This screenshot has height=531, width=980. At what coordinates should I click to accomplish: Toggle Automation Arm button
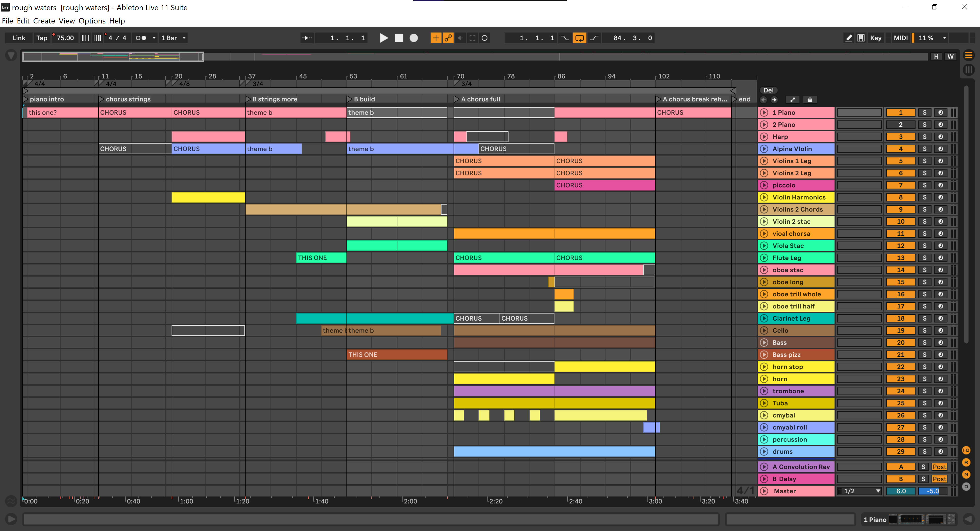pyautogui.click(x=448, y=38)
